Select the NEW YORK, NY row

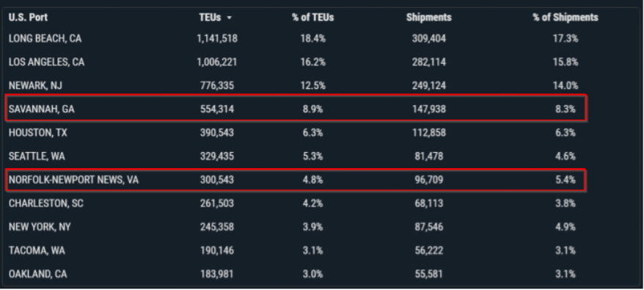[x=296, y=227]
